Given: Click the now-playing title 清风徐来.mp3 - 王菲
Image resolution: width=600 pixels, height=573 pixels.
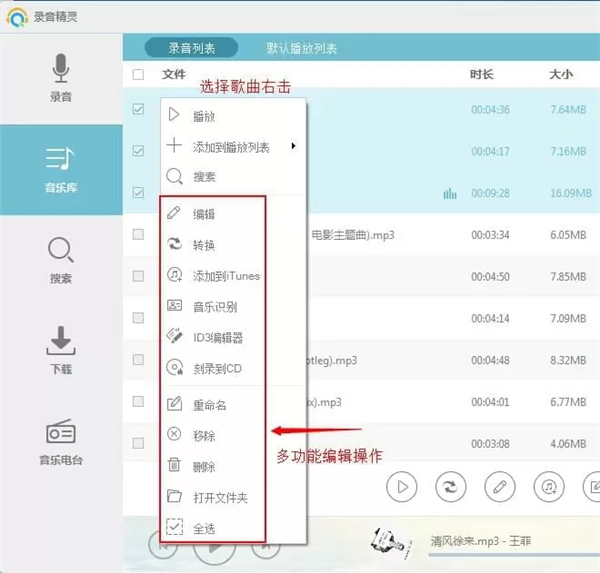Looking at the screenshot, I should click(481, 541).
